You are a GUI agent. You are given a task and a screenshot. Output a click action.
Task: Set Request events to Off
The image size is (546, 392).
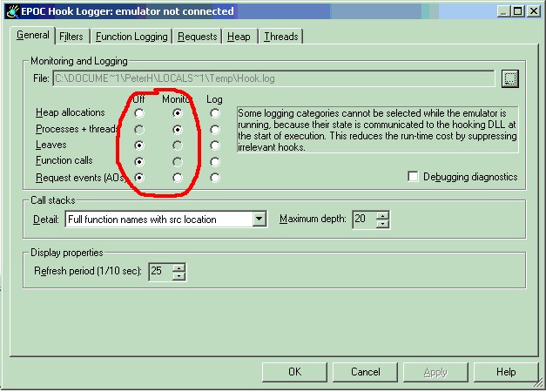pyautogui.click(x=139, y=178)
